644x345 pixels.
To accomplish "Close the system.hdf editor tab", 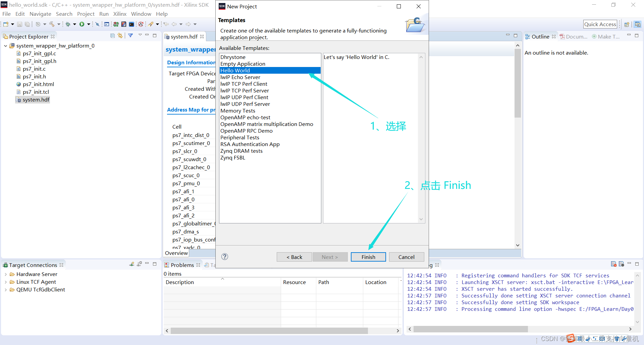I will pyautogui.click(x=202, y=37).
